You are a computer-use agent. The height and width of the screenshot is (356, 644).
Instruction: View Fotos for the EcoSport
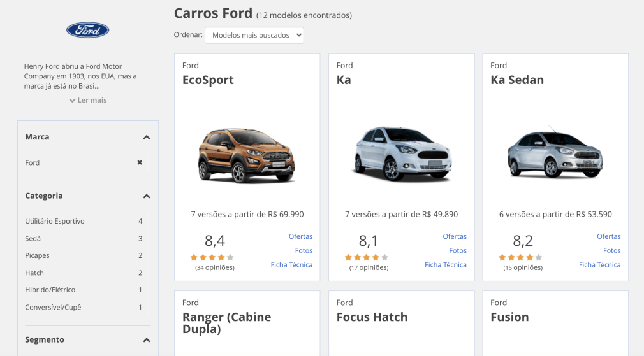coord(304,250)
